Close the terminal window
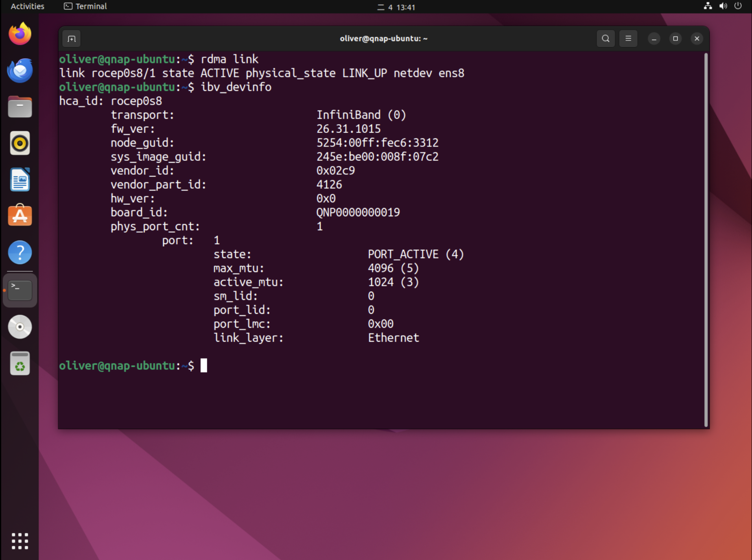This screenshot has width=752, height=560. pos(697,39)
